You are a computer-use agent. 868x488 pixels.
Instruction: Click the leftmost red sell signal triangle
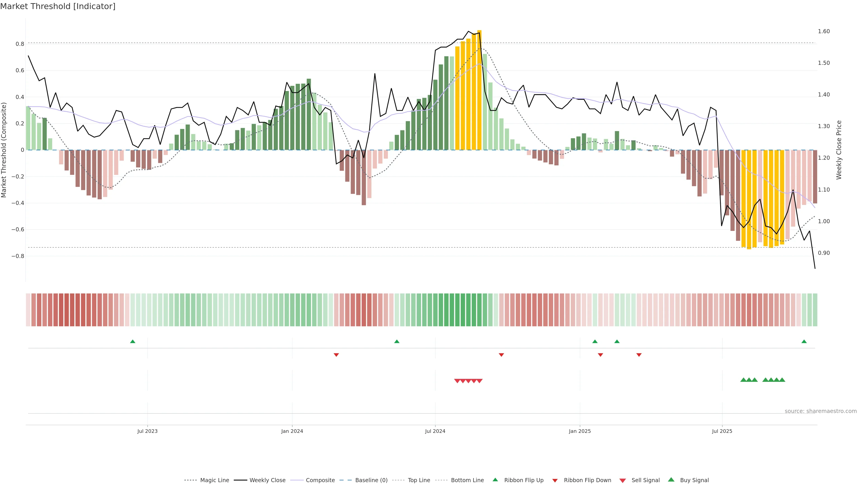(457, 381)
